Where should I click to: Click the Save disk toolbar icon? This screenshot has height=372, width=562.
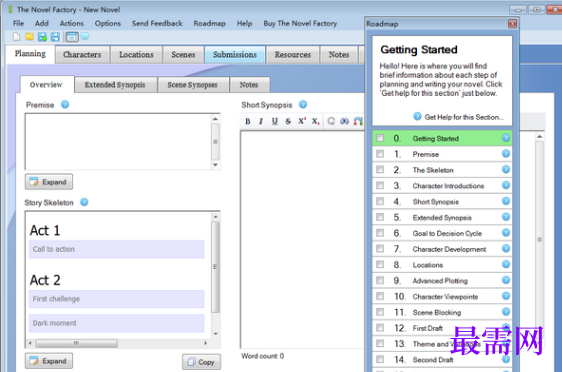click(55, 37)
